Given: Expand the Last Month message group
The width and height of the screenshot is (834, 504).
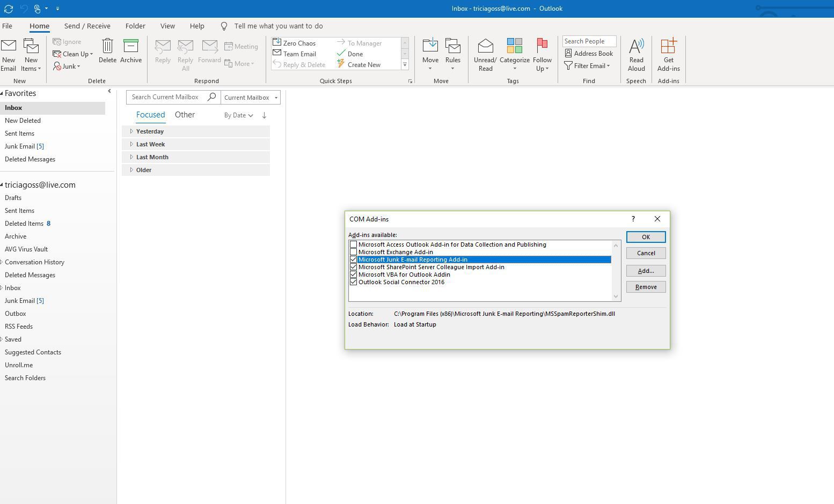Looking at the screenshot, I should [131, 157].
